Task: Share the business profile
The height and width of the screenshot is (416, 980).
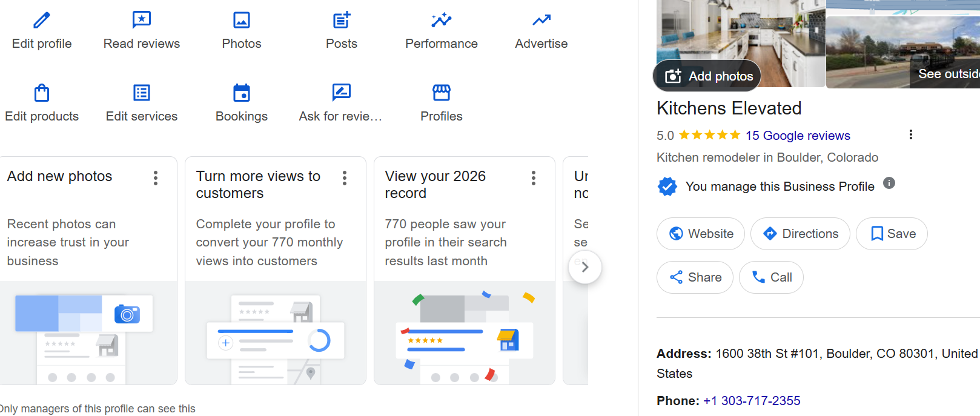Action: pyautogui.click(x=695, y=277)
